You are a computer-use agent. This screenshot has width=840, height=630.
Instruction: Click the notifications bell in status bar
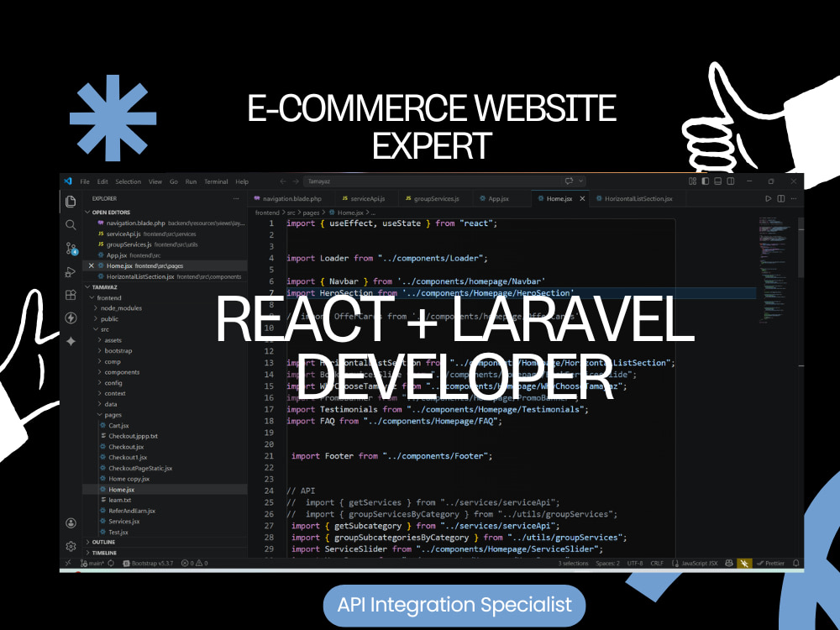pyautogui.click(x=796, y=563)
